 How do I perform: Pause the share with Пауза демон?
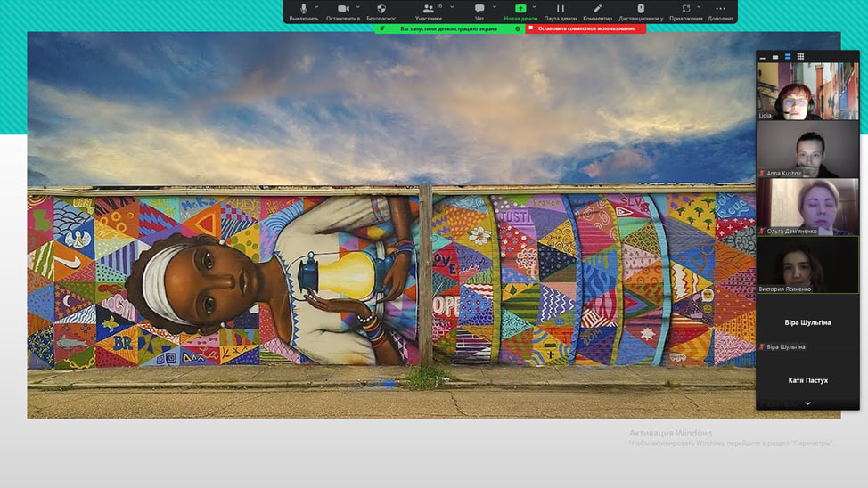pos(561,12)
